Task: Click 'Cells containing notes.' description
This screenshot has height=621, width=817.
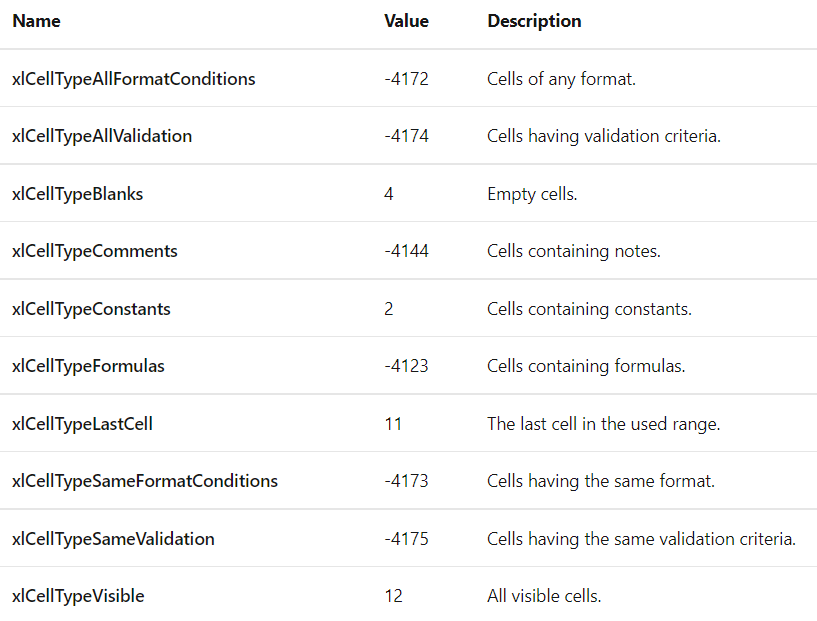Action: click(574, 251)
